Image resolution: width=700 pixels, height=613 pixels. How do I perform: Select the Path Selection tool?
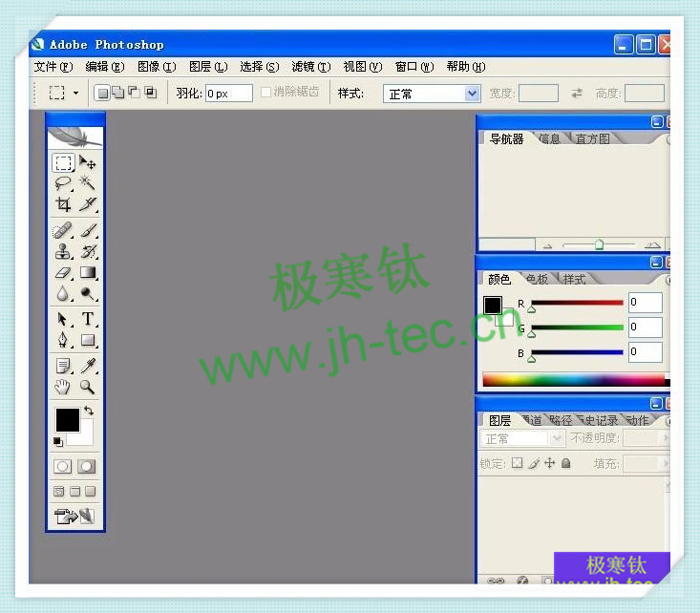pos(63,319)
